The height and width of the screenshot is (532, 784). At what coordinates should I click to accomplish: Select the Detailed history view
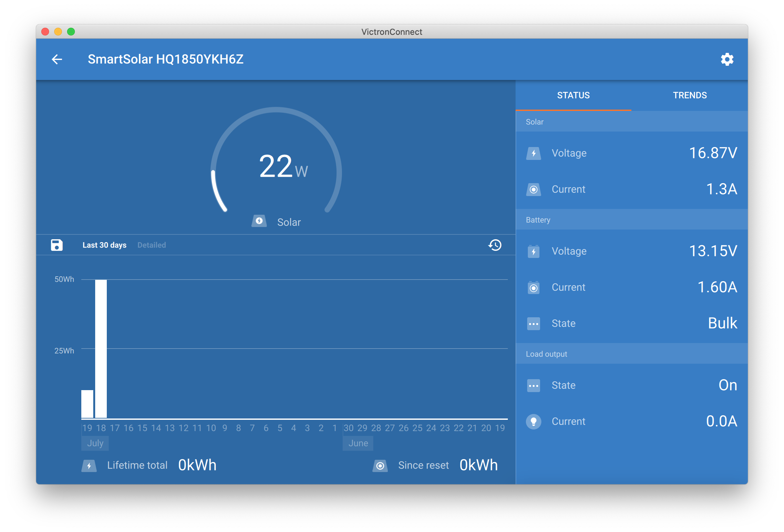[151, 245]
